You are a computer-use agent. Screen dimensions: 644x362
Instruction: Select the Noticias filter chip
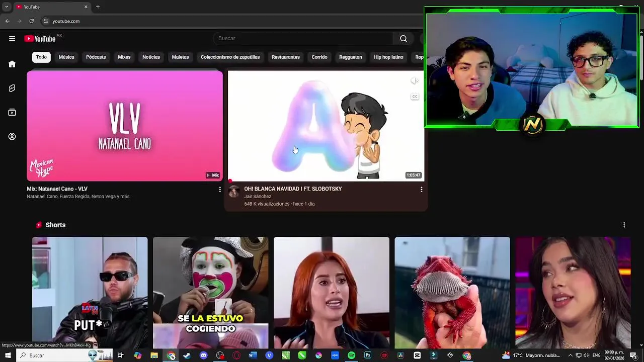pos(151,57)
